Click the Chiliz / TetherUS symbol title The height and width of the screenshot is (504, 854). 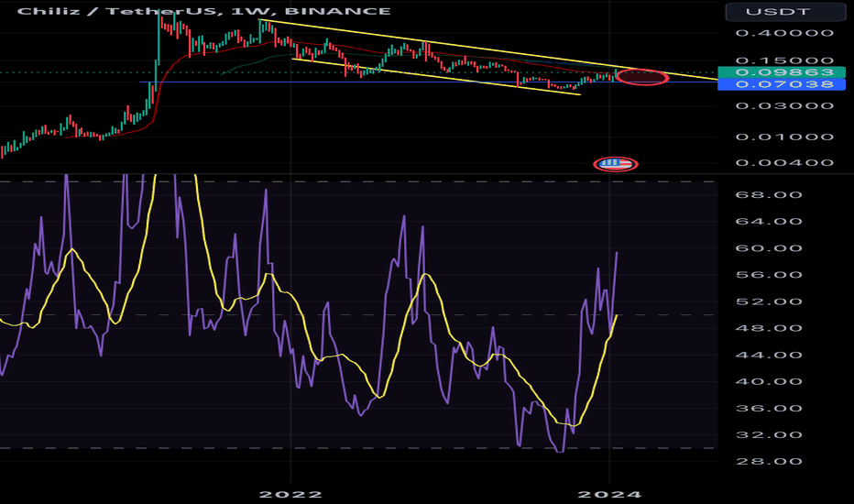coord(117,11)
